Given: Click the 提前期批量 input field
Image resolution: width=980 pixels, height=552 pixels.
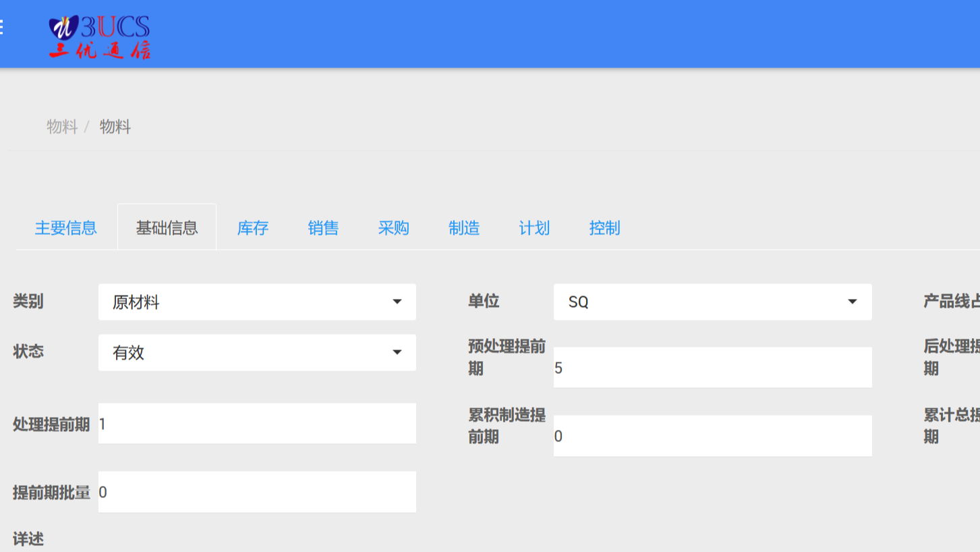Looking at the screenshot, I should click(x=257, y=492).
